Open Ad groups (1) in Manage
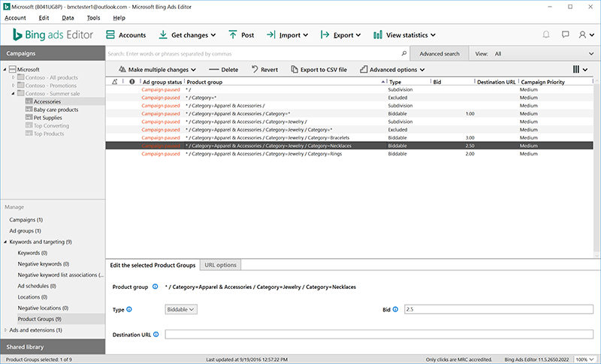Screen dimensions: 601x364 point(26,231)
